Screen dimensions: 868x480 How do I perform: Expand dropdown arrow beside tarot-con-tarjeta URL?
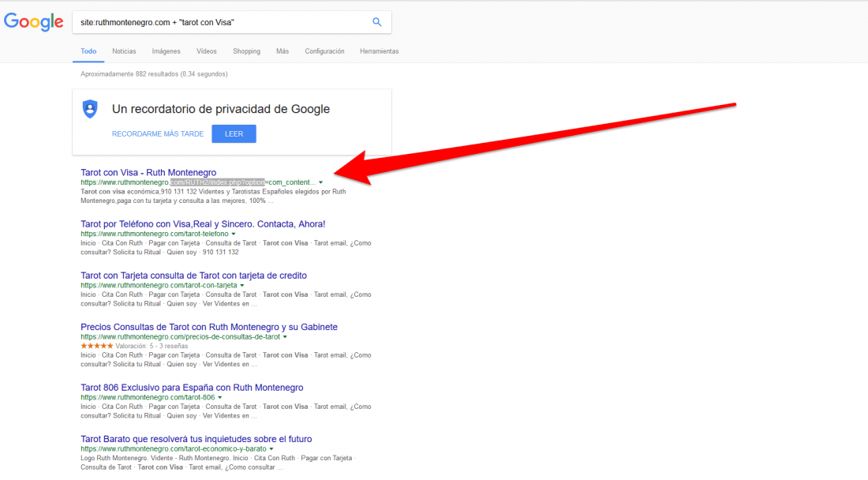pos(242,286)
